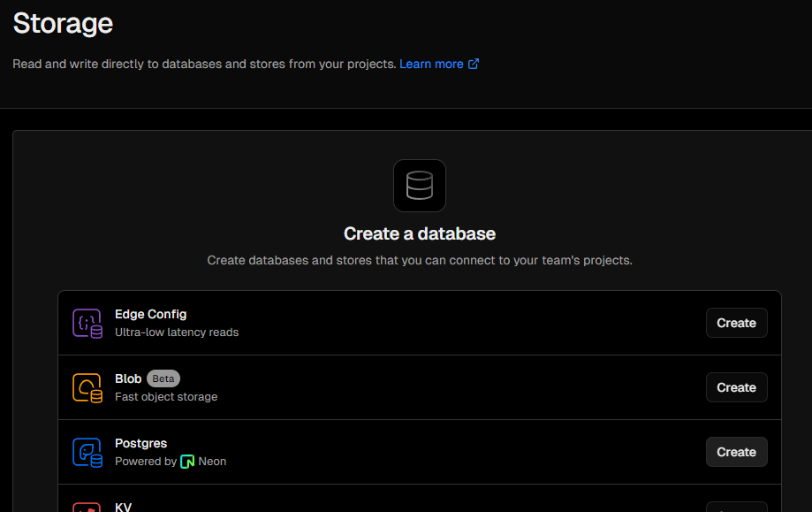Click the orange Blob storage icon
The image size is (812, 512).
click(x=87, y=388)
